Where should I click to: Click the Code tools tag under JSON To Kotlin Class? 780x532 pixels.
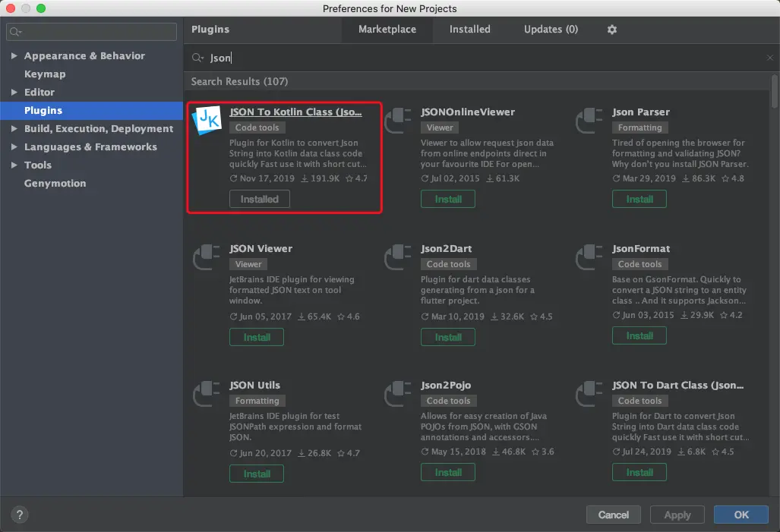tap(257, 127)
